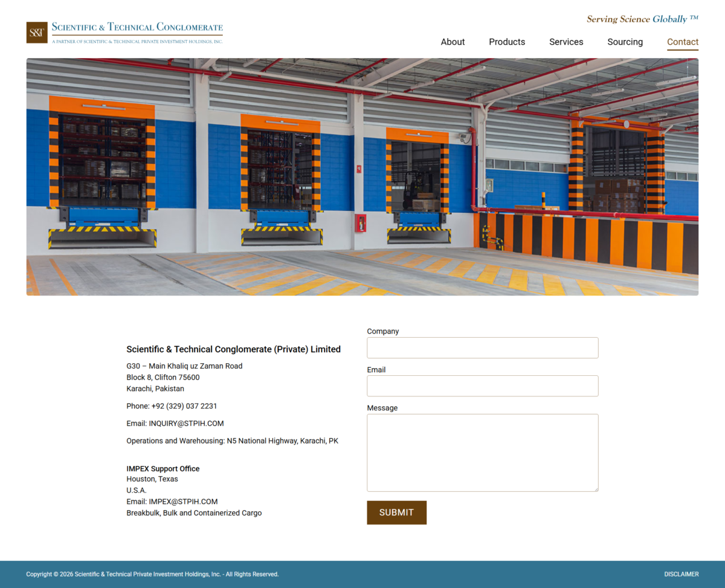The height and width of the screenshot is (588, 725).
Task: Click the phone number +92 (329) 037 2231
Action: 172,405
